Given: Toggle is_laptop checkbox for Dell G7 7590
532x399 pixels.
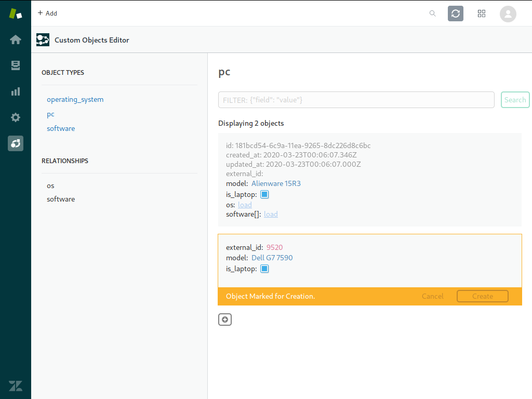Looking at the screenshot, I should tap(264, 269).
